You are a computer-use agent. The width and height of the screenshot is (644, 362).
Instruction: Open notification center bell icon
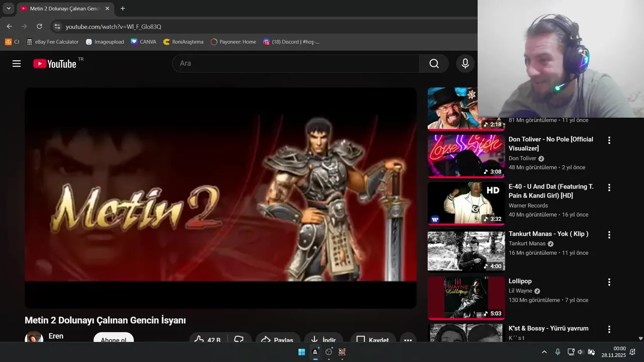point(632,352)
